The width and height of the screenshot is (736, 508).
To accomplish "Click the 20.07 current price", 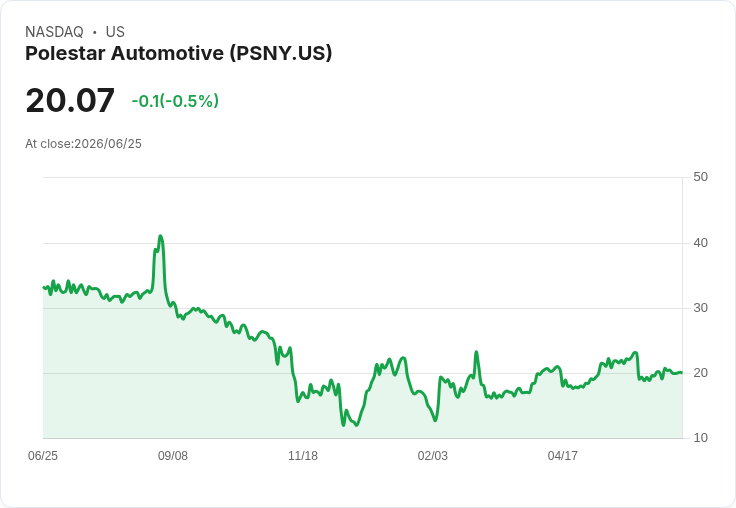I will (x=70, y=100).
